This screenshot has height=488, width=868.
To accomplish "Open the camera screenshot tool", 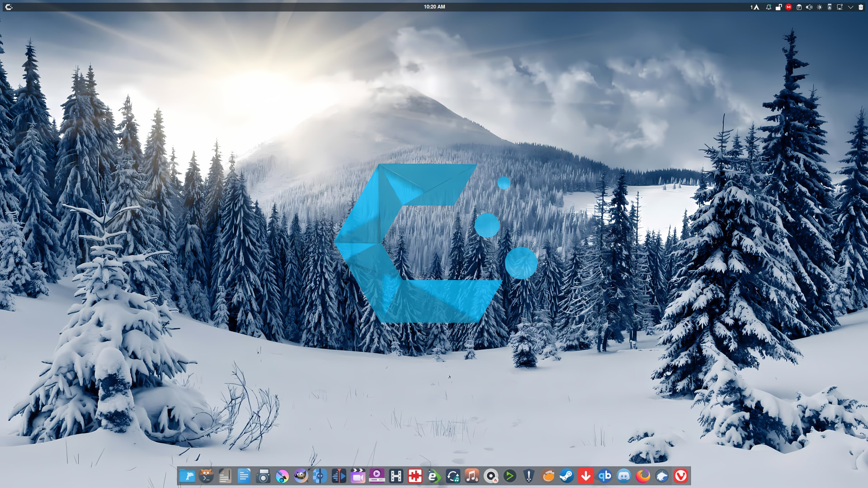I will [x=263, y=476].
